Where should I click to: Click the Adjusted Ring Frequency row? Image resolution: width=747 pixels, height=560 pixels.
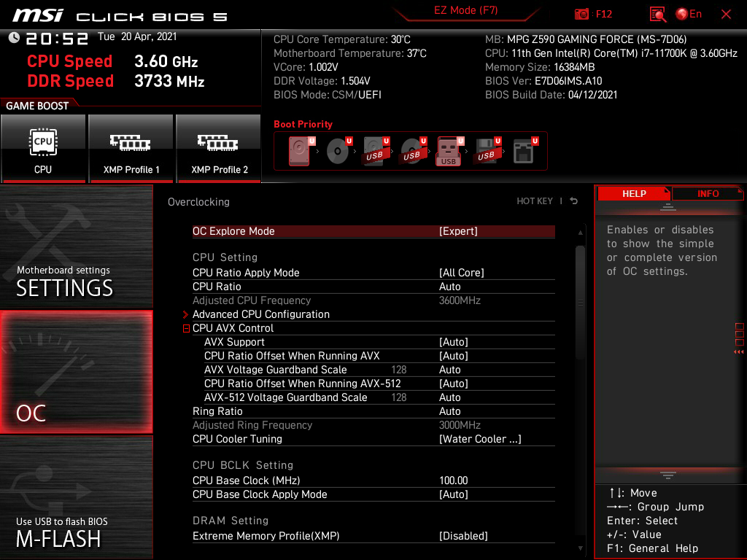tap(373, 425)
